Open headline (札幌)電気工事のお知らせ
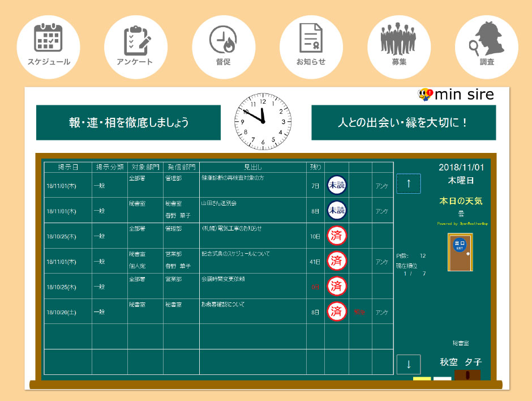This screenshot has height=401, width=532. 231,228
